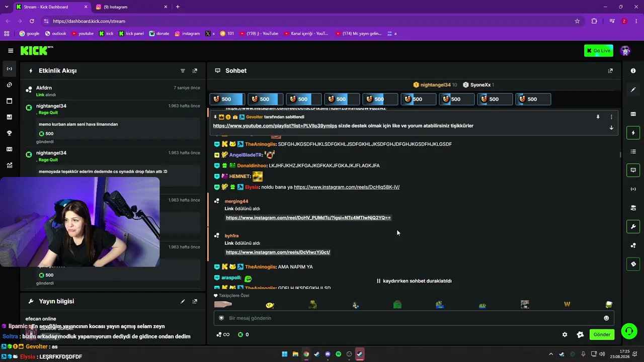
Task: Send the chat message with Gönder
Action: tap(602, 334)
